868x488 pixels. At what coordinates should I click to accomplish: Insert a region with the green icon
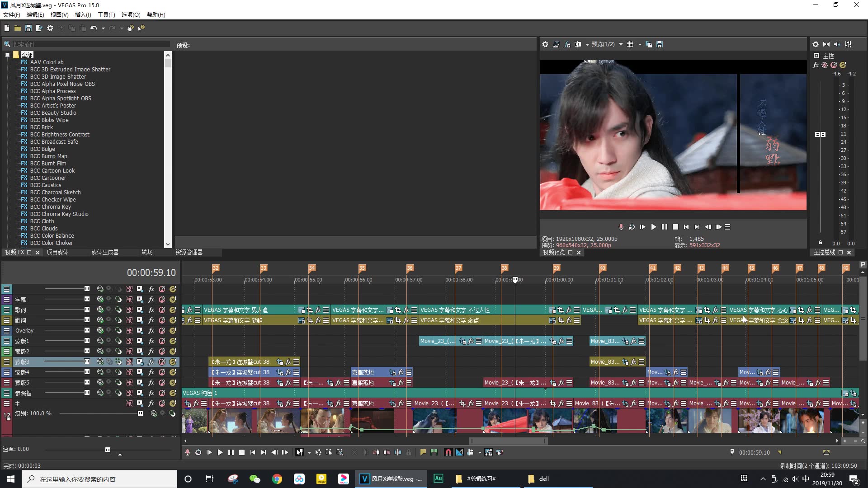pyautogui.click(x=434, y=452)
